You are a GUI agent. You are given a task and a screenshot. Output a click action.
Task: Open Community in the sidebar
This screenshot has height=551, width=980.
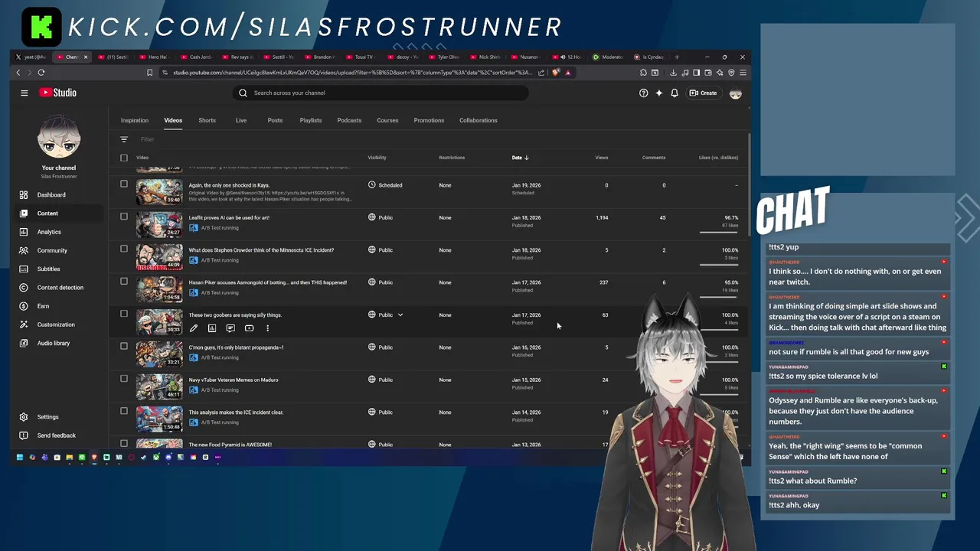point(52,250)
